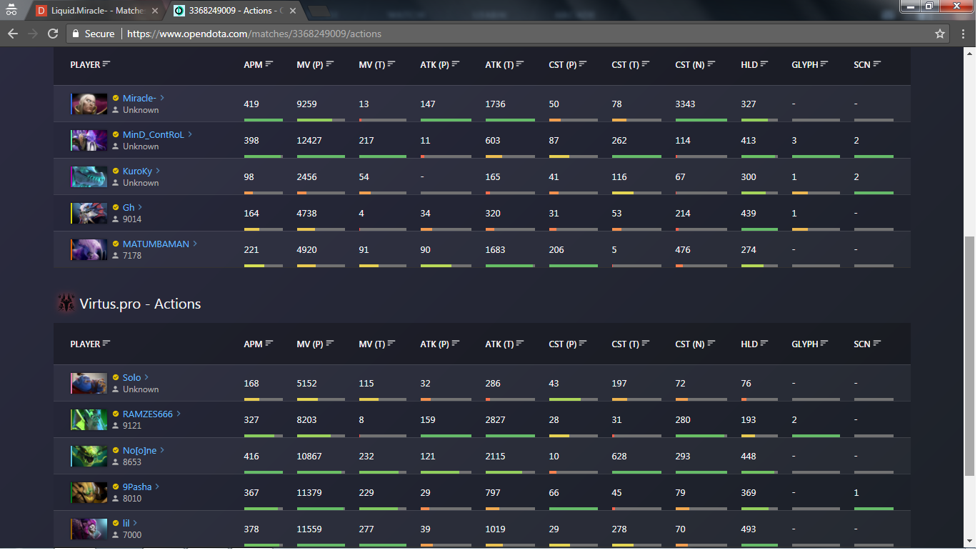
Task: Bookmark this page with star icon
Action: (940, 34)
